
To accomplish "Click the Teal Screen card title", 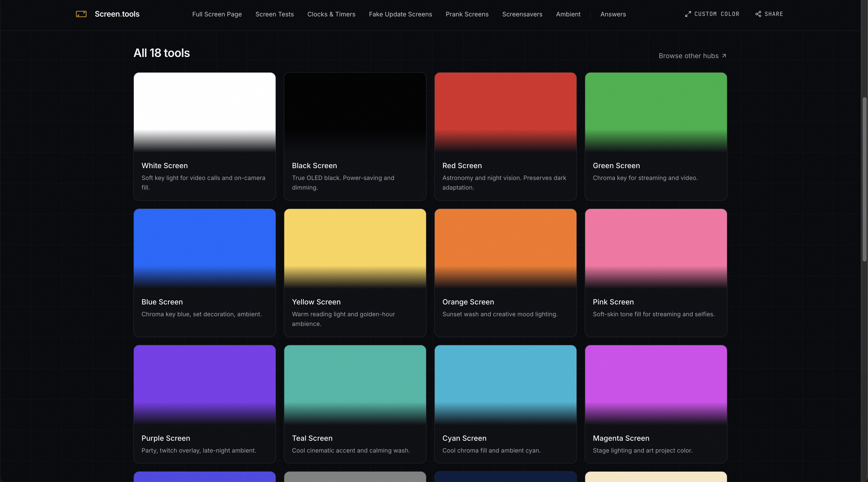I will 312,438.
